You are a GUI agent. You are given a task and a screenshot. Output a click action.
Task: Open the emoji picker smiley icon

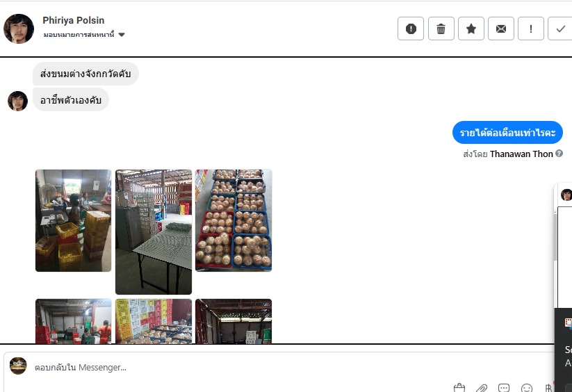(x=527, y=388)
